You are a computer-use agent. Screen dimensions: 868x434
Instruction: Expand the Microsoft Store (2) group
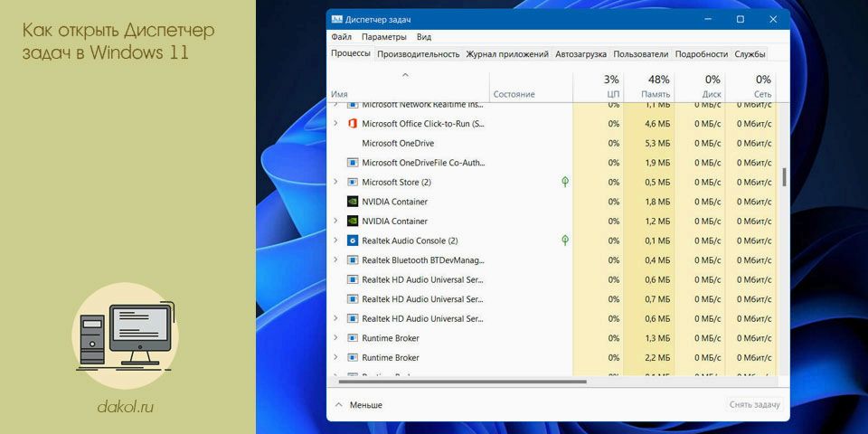click(335, 182)
